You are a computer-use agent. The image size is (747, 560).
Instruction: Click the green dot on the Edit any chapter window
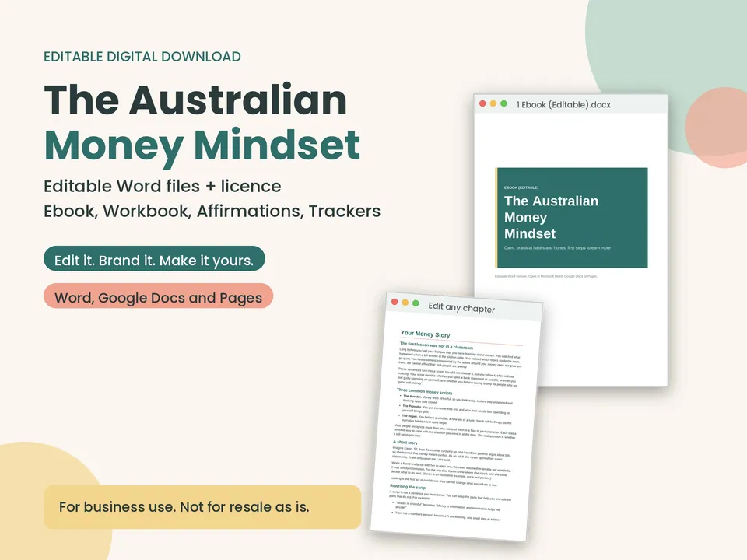point(416,303)
